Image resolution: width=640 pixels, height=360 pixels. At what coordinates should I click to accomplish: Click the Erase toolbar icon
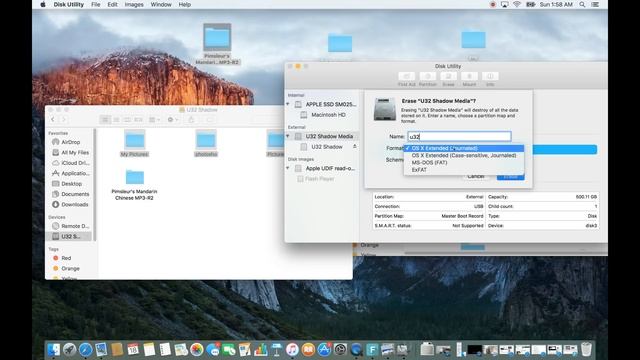tap(448, 76)
